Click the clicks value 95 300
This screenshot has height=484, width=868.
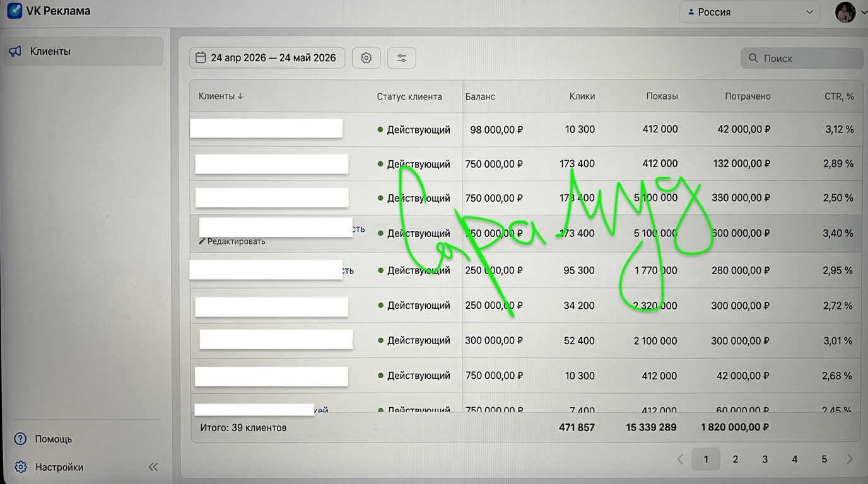pyautogui.click(x=579, y=270)
